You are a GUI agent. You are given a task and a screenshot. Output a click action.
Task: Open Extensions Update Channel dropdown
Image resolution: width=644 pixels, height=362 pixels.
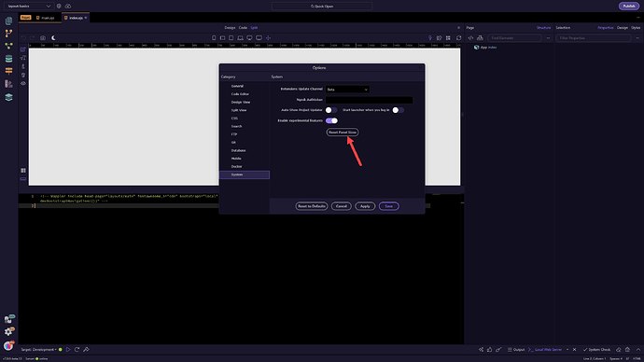pyautogui.click(x=347, y=90)
